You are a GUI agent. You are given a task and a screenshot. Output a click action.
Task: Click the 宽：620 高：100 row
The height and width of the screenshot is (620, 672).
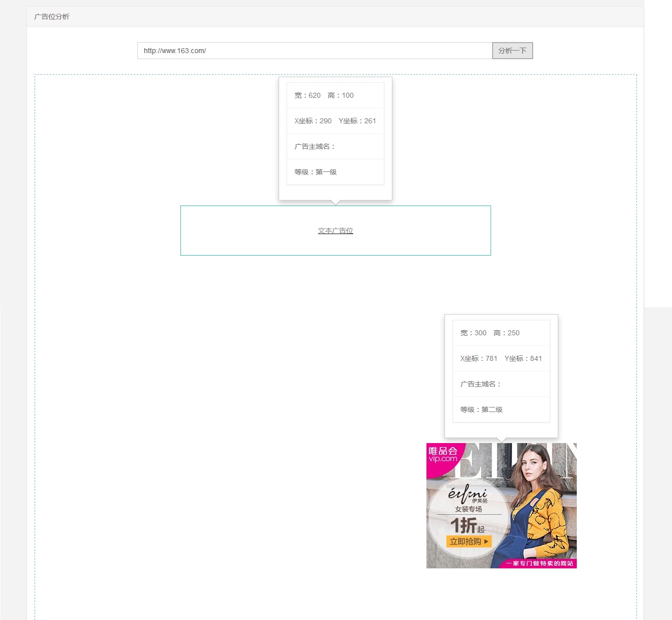point(335,95)
